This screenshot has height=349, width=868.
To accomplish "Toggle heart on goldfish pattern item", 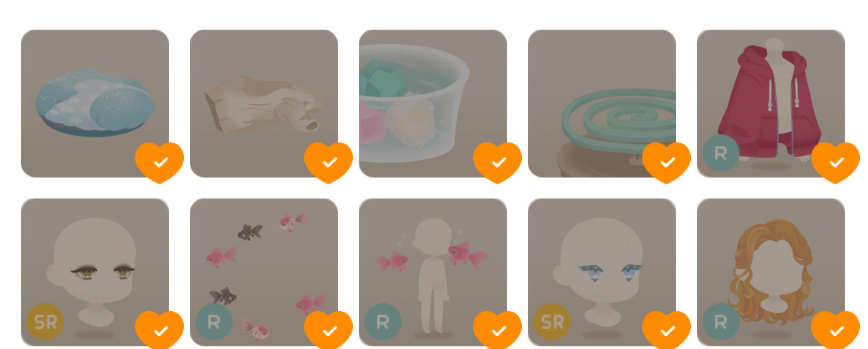I will (x=329, y=330).
